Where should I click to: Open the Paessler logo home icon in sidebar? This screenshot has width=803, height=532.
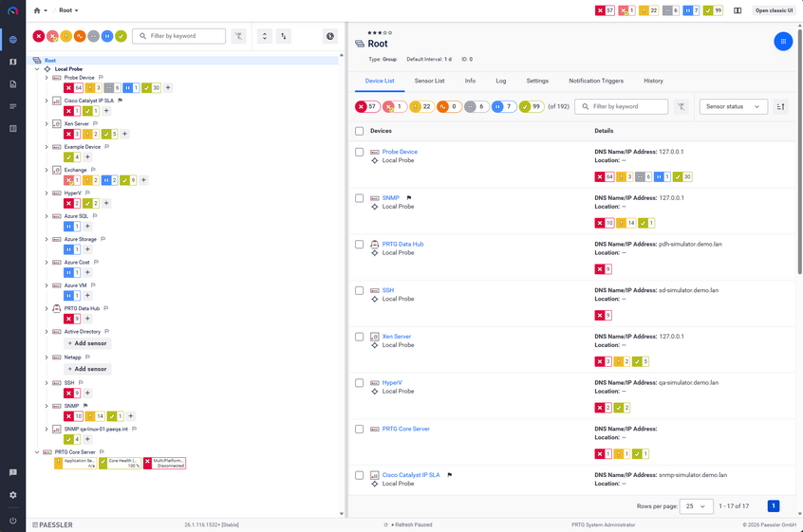(12, 10)
